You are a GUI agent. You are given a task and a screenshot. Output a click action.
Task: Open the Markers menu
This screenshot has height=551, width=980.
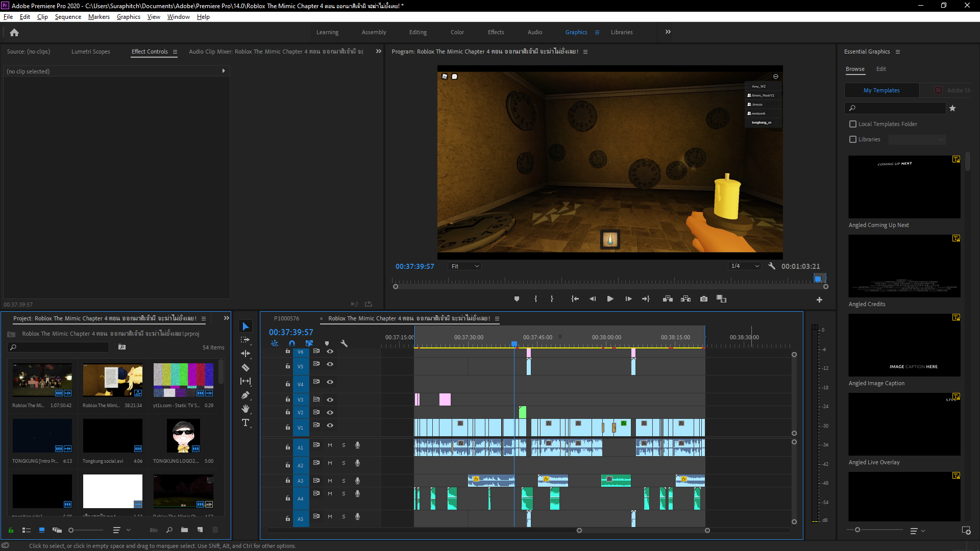pyautogui.click(x=99, y=17)
